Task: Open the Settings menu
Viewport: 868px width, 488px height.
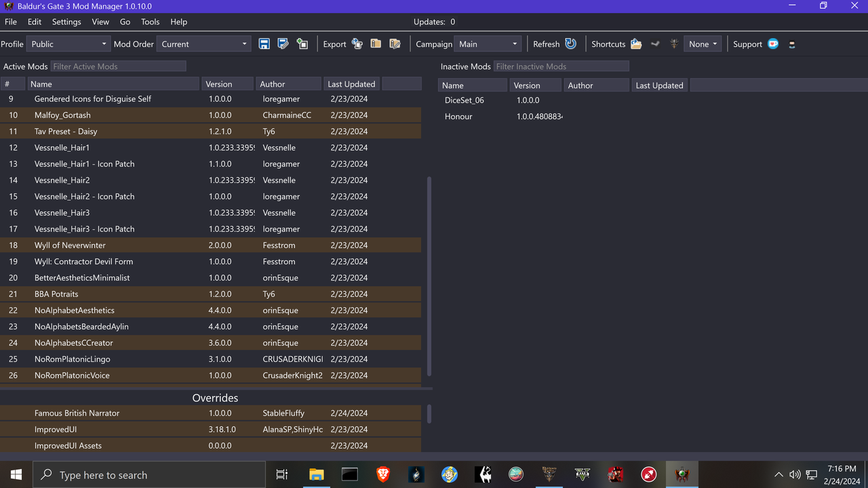Action: tap(66, 22)
